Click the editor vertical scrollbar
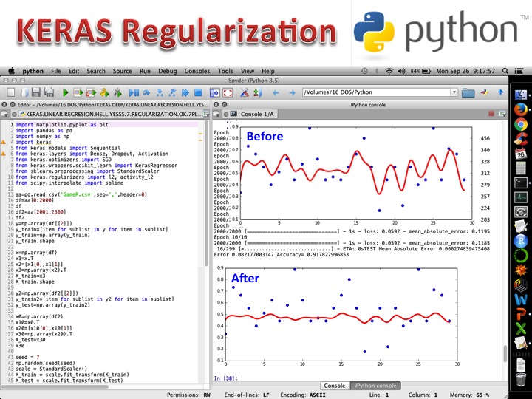 (207, 194)
